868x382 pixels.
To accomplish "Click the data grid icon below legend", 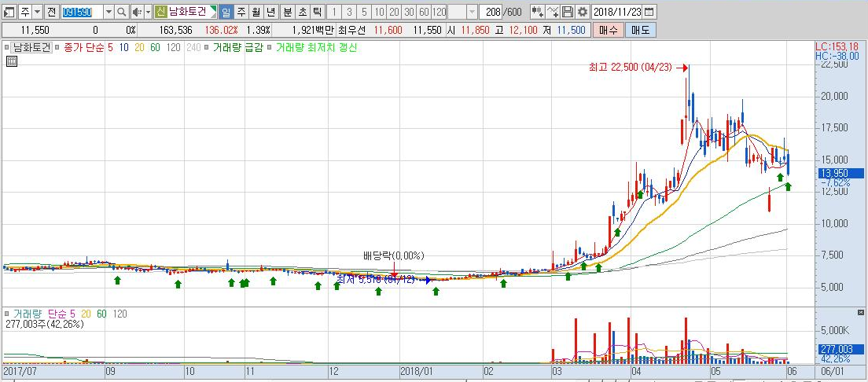I will pos(12,61).
